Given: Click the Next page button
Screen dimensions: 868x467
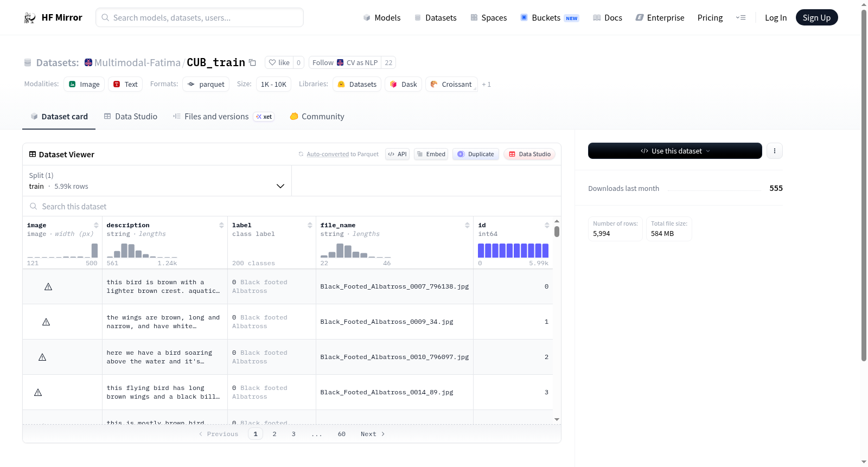Looking at the screenshot, I should coord(373,434).
